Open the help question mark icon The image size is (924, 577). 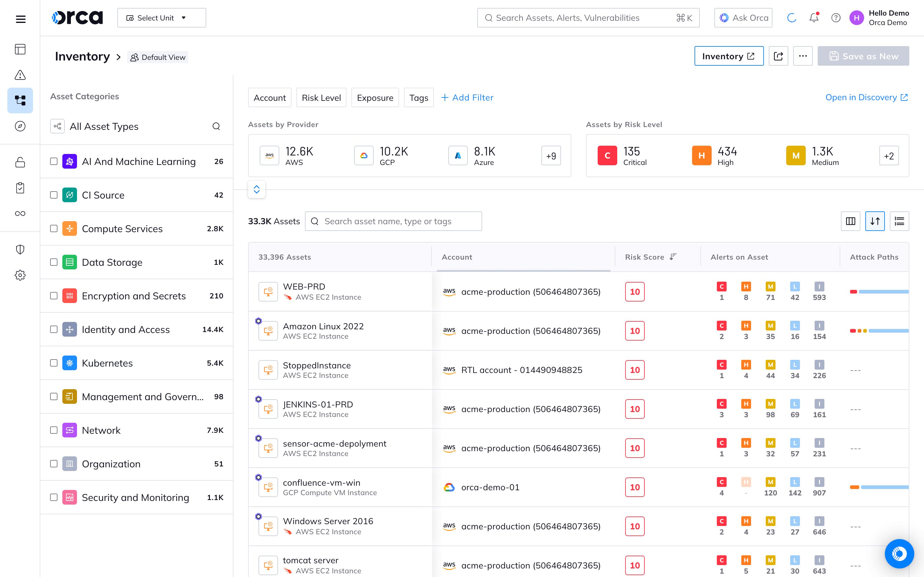pos(836,17)
